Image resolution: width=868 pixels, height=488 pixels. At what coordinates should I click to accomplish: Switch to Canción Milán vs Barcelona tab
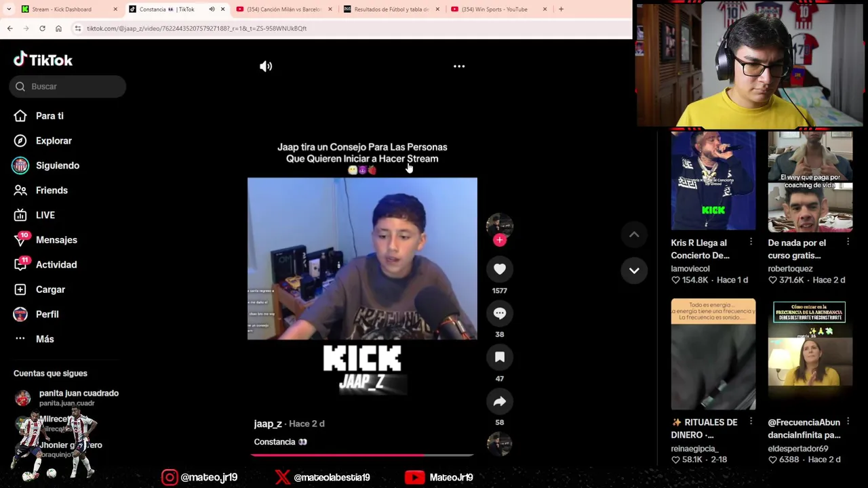pyautogui.click(x=283, y=9)
